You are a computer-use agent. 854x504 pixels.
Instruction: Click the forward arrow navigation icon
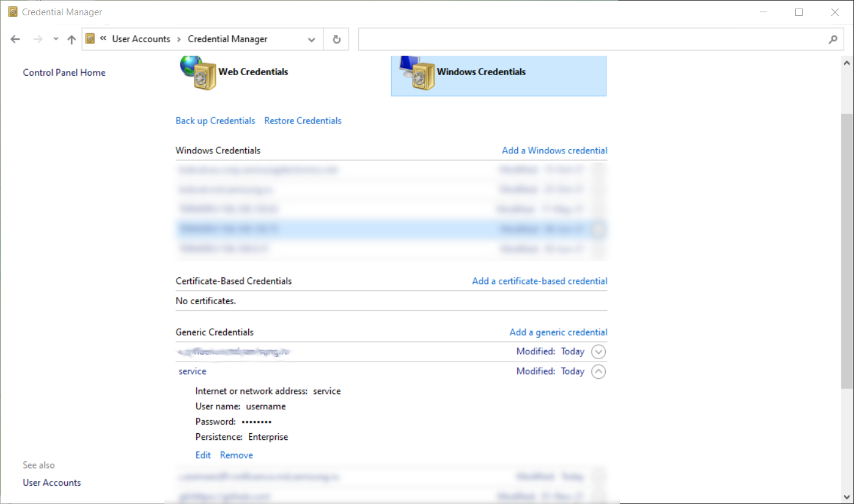point(37,38)
